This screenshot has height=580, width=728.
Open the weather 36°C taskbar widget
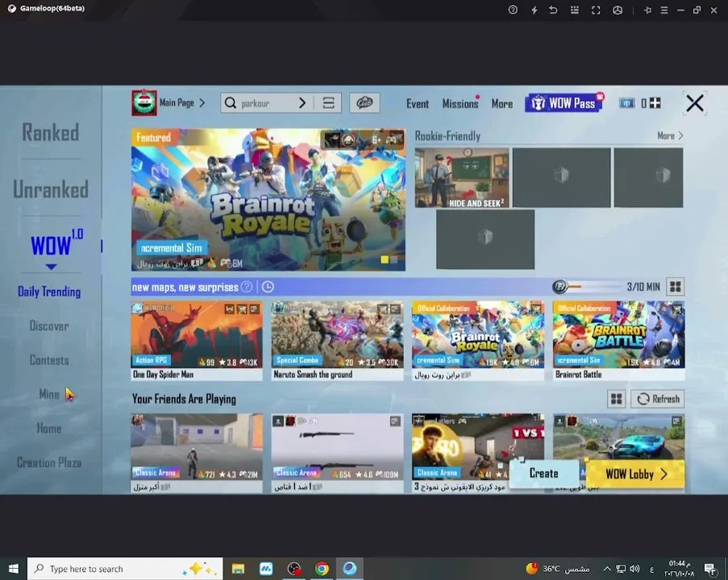558,569
